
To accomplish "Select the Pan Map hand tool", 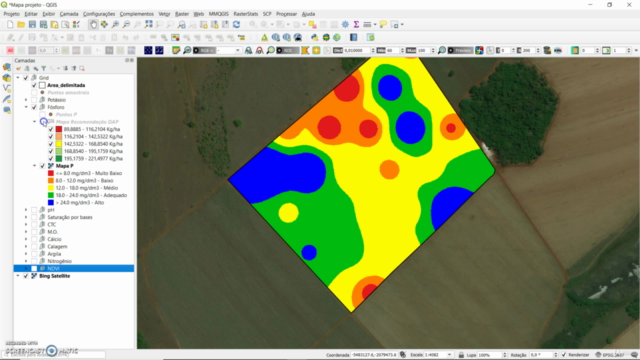I will 93,25.
